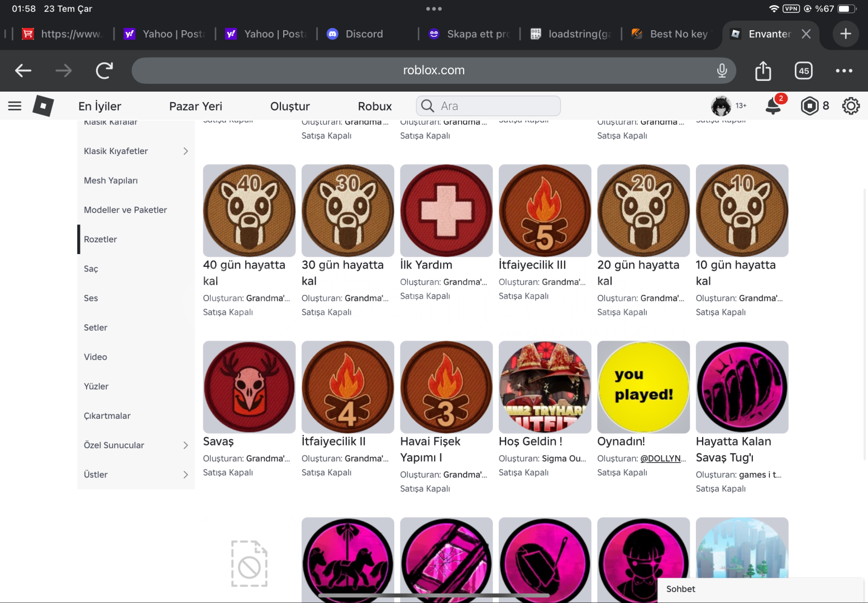Screen dimensions: 868x603
Task: Open the 40 gün hayatta kal badge
Action: (x=249, y=210)
